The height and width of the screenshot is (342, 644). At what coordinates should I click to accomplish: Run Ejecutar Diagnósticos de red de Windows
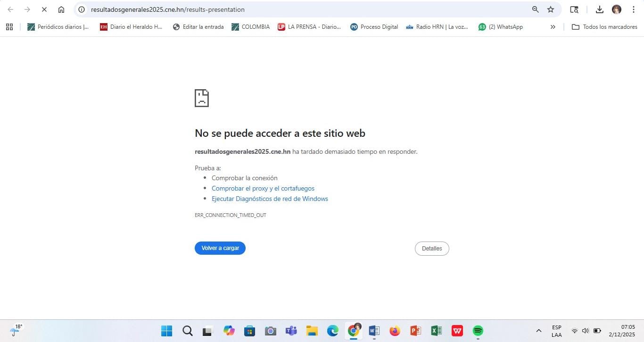click(270, 199)
